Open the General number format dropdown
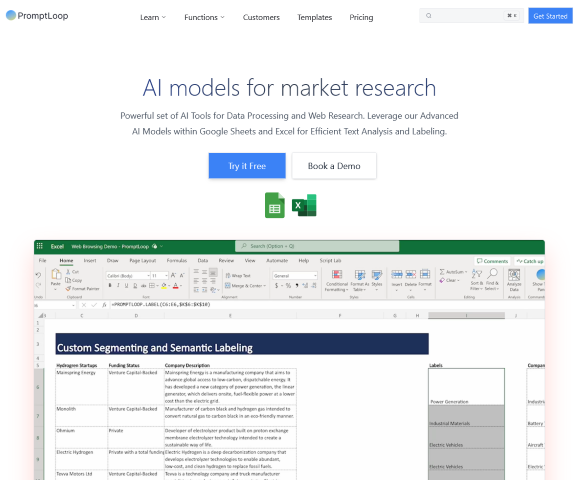Screen dimensions: 579x480 click(x=295, y=276)
